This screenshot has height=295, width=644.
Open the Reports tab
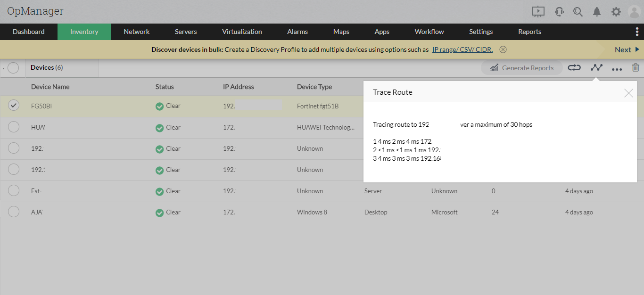529,32
